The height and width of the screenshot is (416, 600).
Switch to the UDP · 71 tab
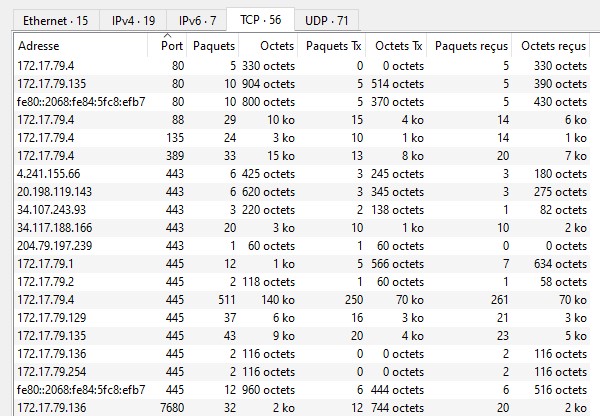click(x=325, y=20)
